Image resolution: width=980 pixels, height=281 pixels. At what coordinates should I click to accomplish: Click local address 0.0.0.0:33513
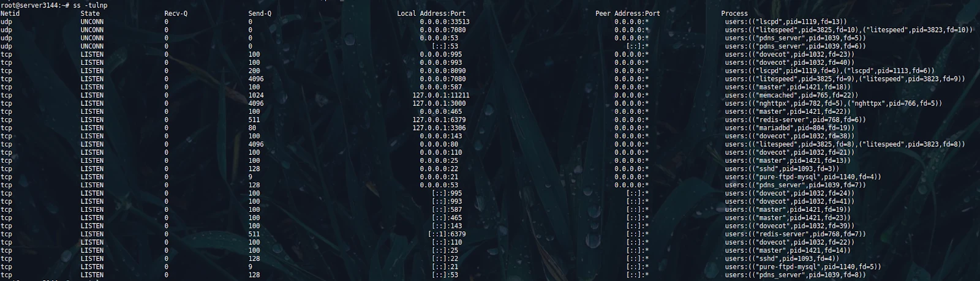[x=445, y=21]
